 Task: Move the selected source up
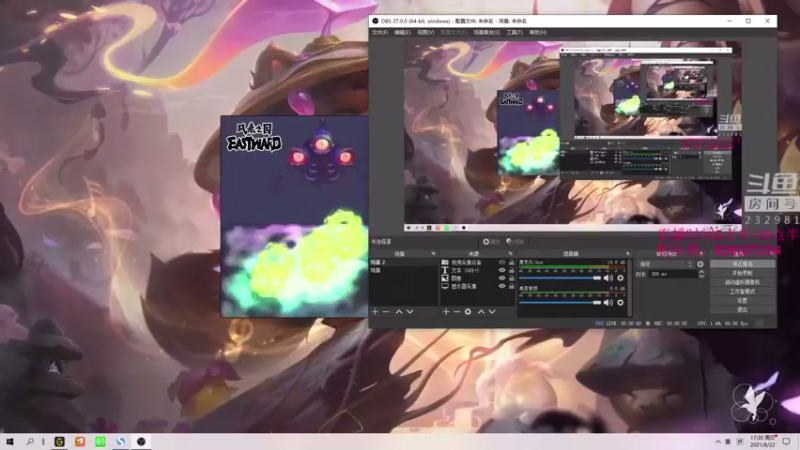(481, 312)
